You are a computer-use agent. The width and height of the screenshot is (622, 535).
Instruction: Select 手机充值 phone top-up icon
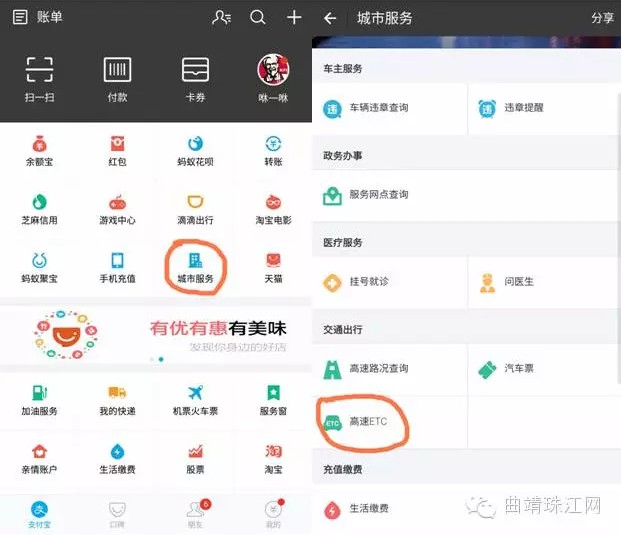pyautogui.click(x=117, y=266)
